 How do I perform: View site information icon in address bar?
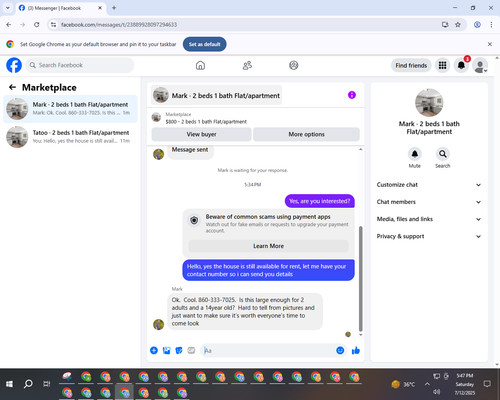[53, 25]
